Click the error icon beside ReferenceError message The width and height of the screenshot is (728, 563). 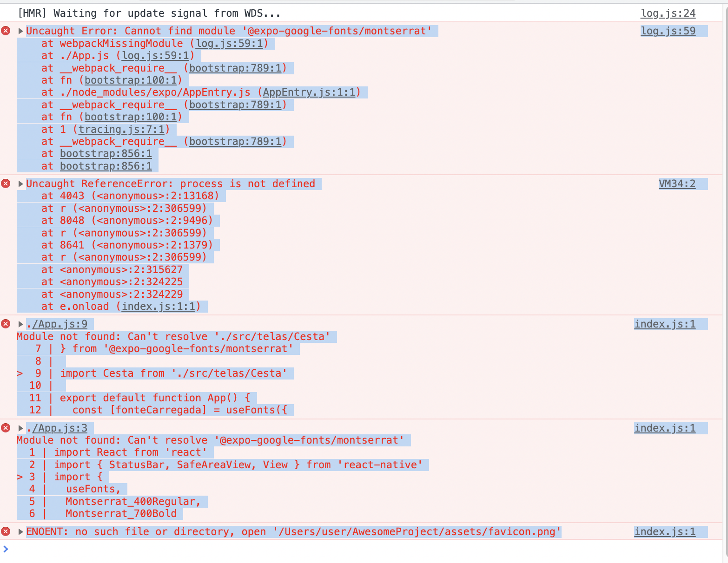[x=6, y=184]
